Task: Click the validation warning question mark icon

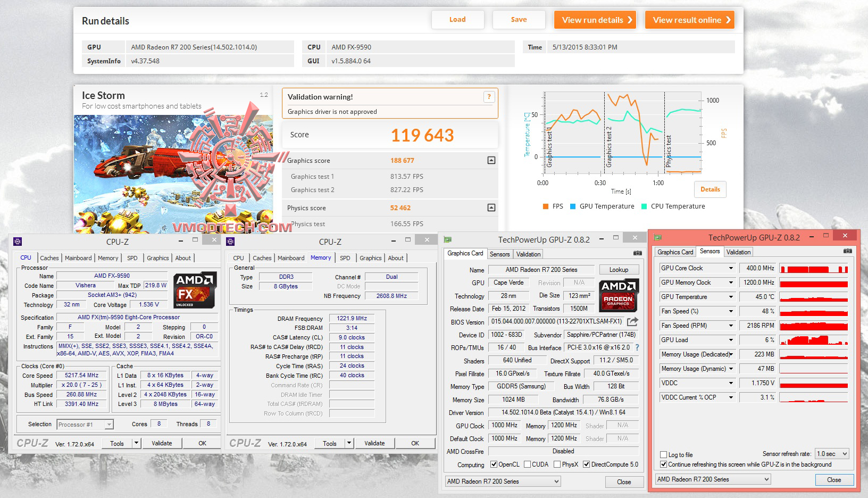Action: [489, 96]
